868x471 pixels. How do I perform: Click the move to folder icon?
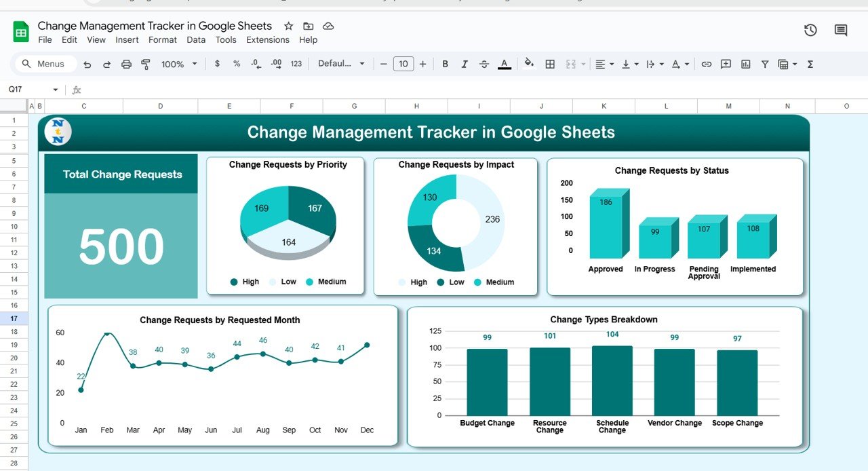pyautogui.click(x=308, y=26)
